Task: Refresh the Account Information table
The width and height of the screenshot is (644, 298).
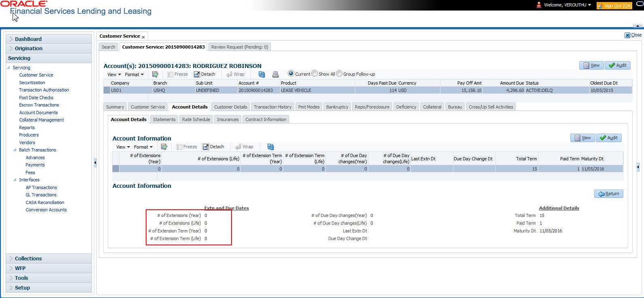Action: [271, 147]
